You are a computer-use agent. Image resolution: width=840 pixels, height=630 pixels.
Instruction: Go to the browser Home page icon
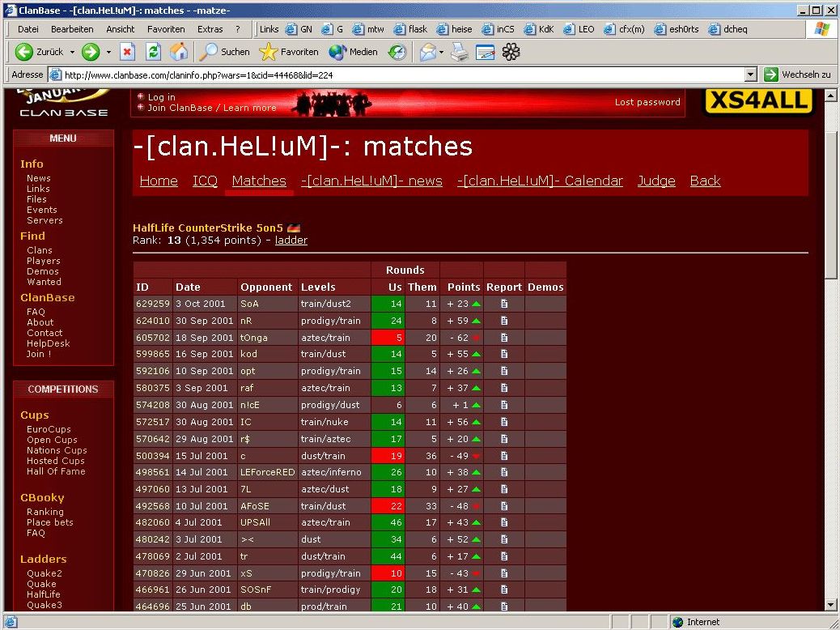pos(179,52)
